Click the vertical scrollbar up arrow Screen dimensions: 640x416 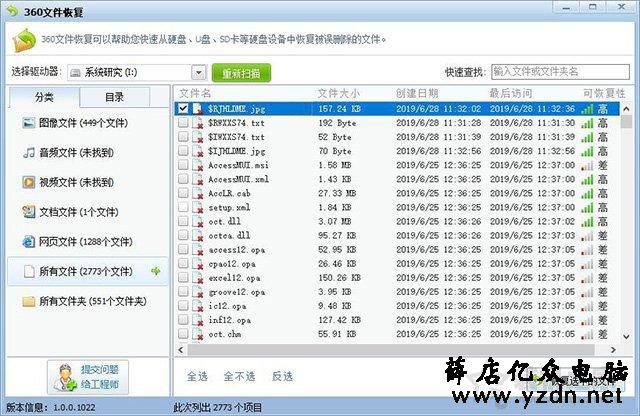626,109
